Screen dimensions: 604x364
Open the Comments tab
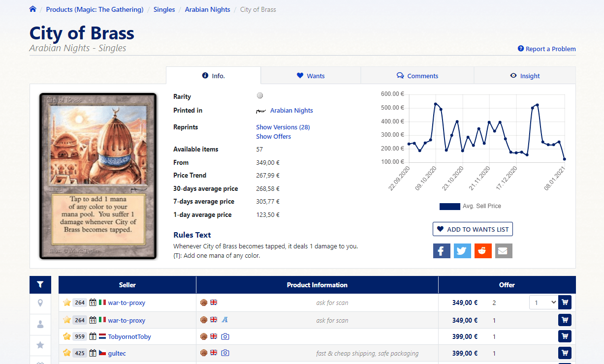click(x=417, y=76)
